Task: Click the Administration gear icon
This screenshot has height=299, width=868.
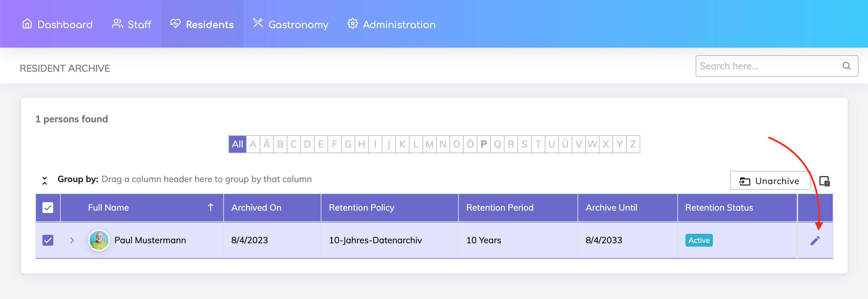Action: (353, 24)
